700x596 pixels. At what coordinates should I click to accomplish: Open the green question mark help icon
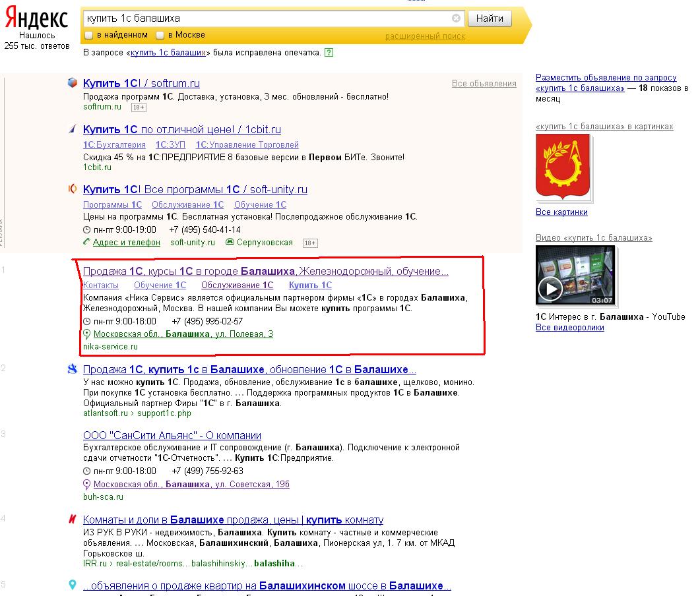tap(329, 53)
